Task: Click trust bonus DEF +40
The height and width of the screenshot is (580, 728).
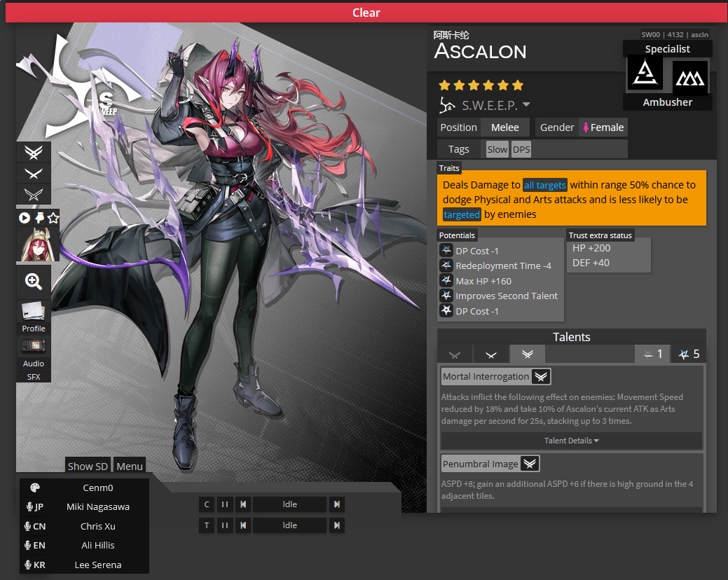Action: tap(591, 263)
